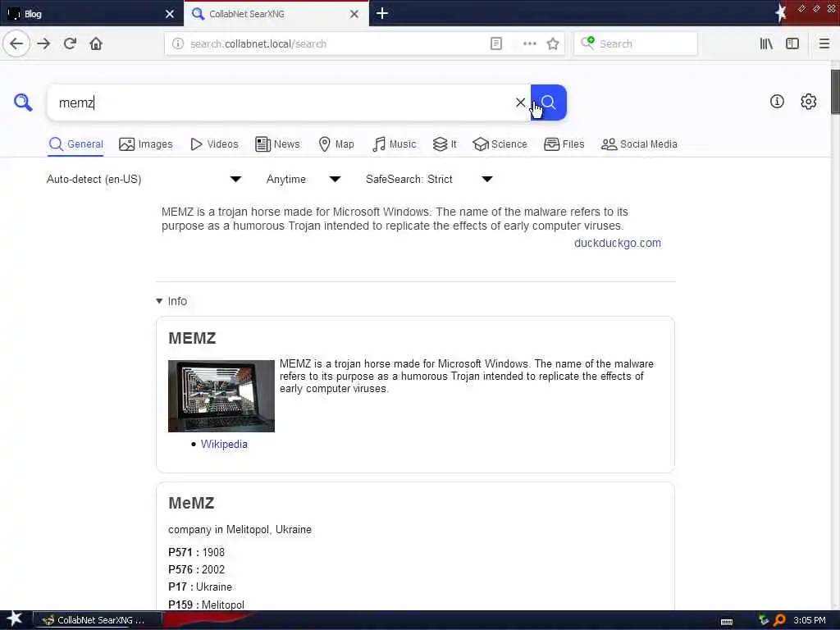Select the Music search category

[395, 144]
